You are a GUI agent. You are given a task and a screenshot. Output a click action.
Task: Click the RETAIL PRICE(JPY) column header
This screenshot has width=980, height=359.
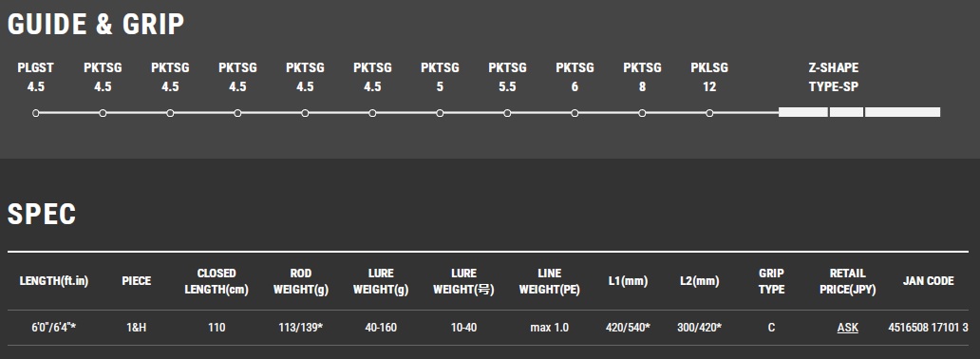point(847,281)
